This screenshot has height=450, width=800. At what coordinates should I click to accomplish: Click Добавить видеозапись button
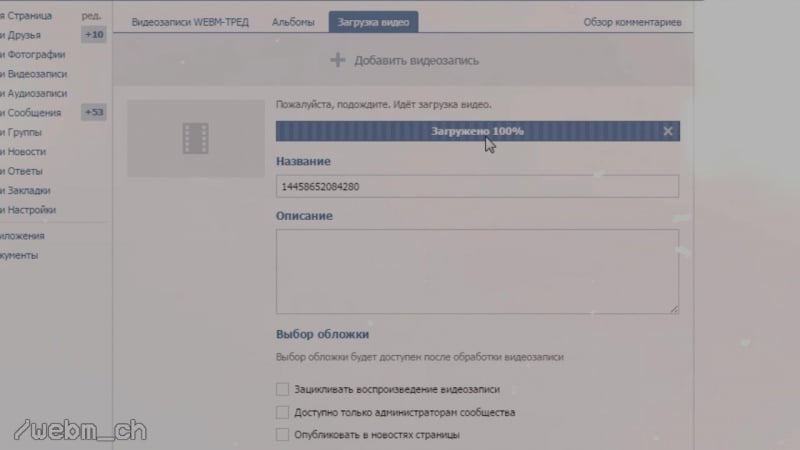(x=404, y=60)
